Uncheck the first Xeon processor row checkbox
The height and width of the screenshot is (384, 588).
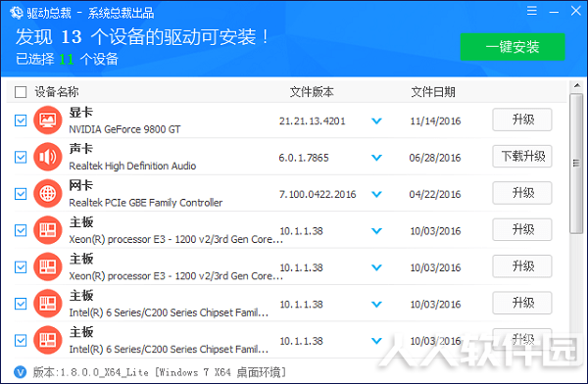click(x=21, y=230)
